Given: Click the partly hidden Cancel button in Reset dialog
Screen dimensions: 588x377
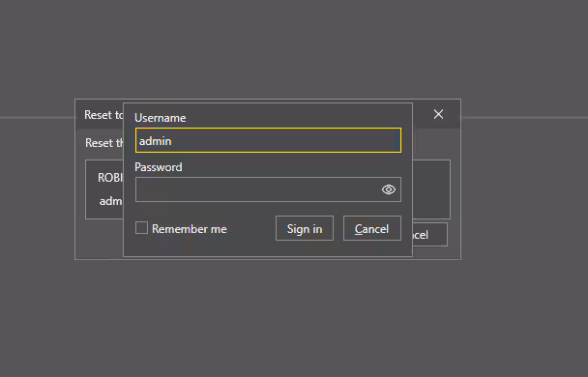Looking at the screenshot, I should click(429, 235).
